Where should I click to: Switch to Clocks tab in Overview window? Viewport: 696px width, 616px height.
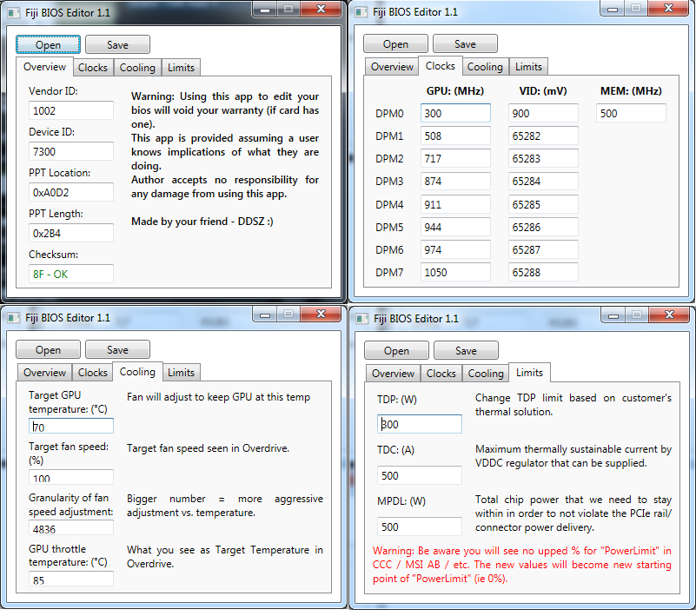pos(93,68)
